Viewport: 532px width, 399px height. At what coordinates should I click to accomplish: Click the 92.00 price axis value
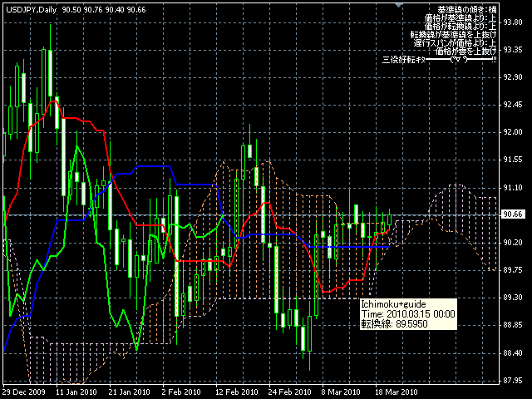pyautogui.click(x=513, y=133)
